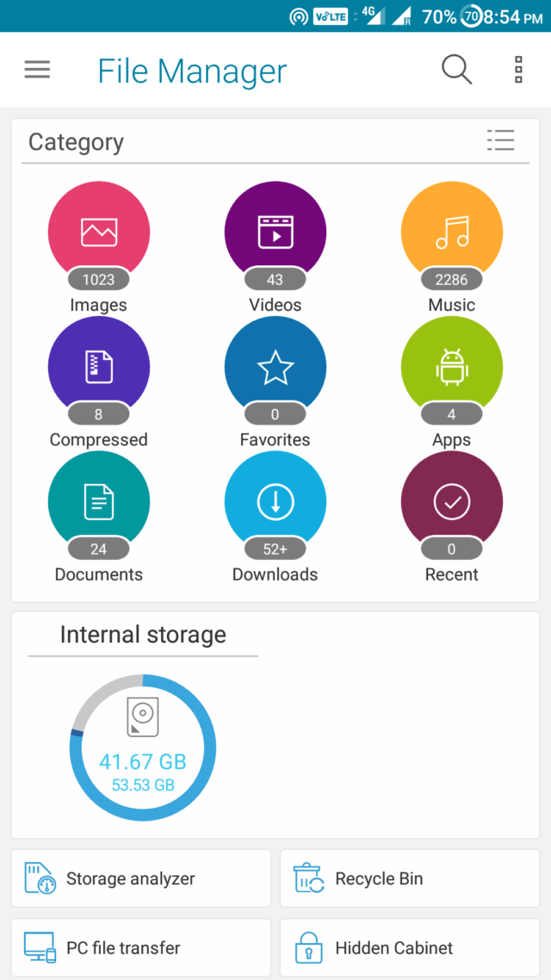Open the overflow options menu
Image resolution: width=551 pixels, height=980 pixels.
[517, 70]
